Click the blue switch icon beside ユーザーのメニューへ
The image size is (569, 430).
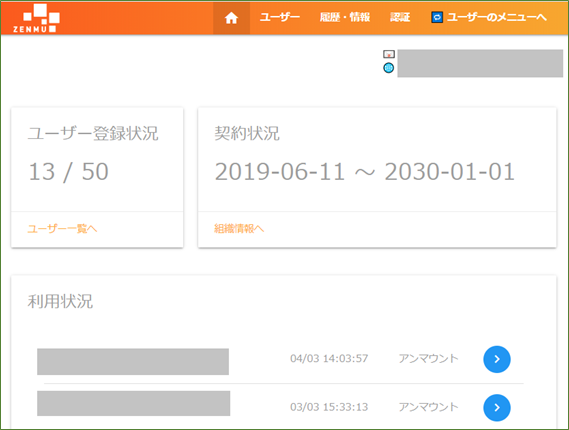tap(437, 17)
